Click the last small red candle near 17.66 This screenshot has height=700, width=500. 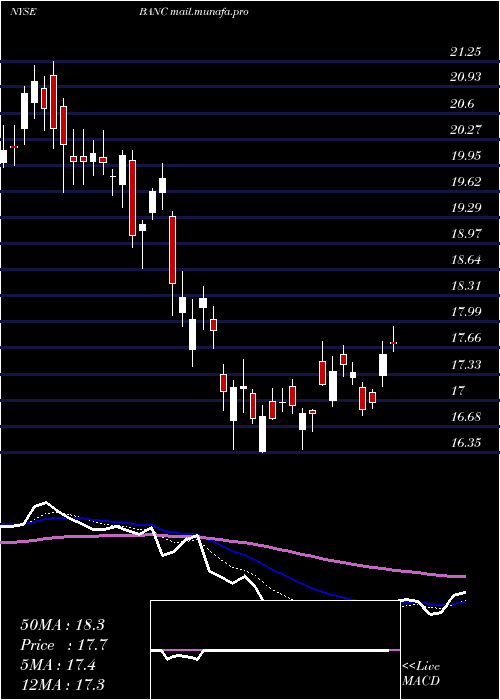coord(394,343)
